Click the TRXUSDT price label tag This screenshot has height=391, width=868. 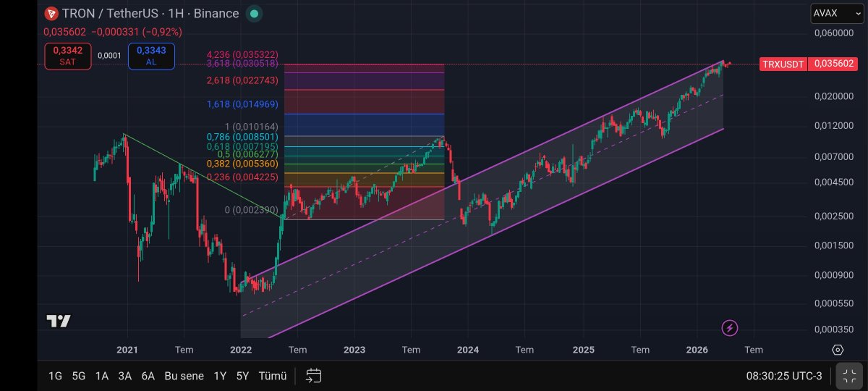pyautogui.click(x=783, y=64)
